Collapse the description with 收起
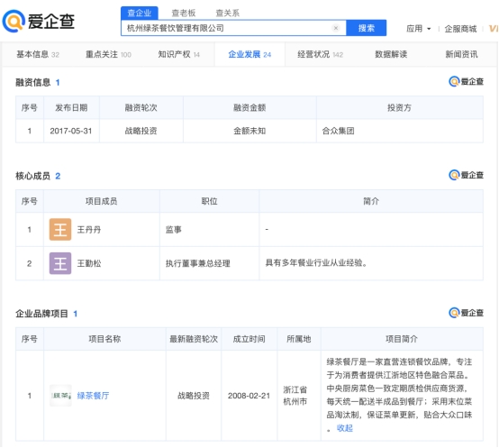Image resolution: width=499 pixels, height=448 pixels. 345,428
